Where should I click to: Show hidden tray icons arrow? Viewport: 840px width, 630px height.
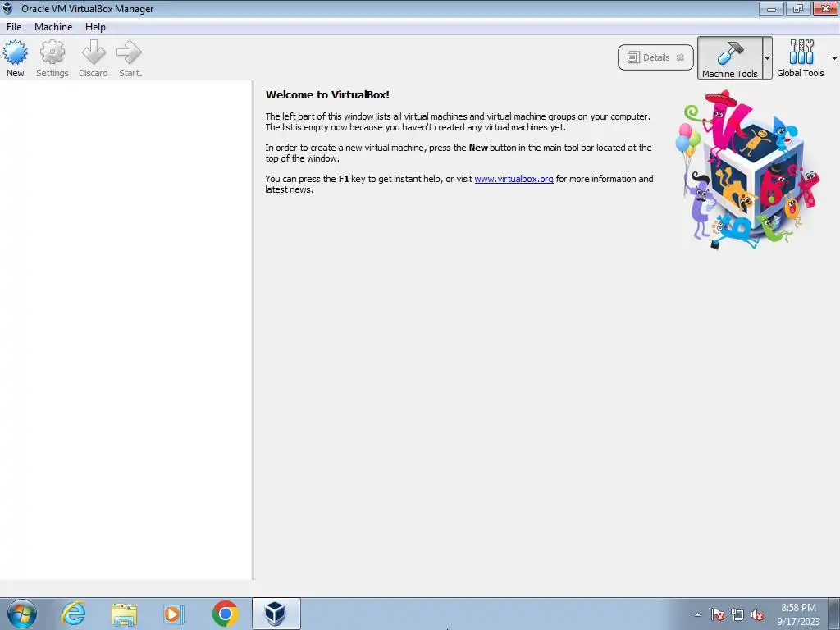(x=697, y=614)
